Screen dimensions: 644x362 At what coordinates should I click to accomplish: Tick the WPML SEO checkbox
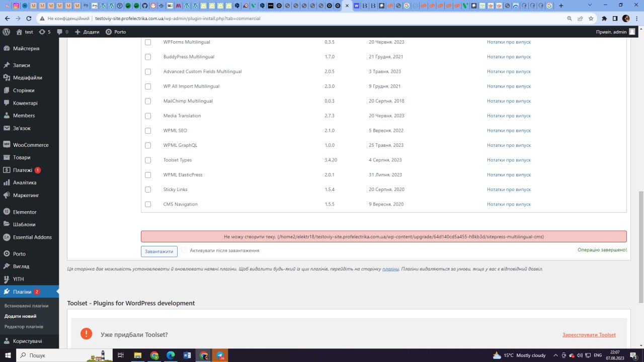point(148,131)
